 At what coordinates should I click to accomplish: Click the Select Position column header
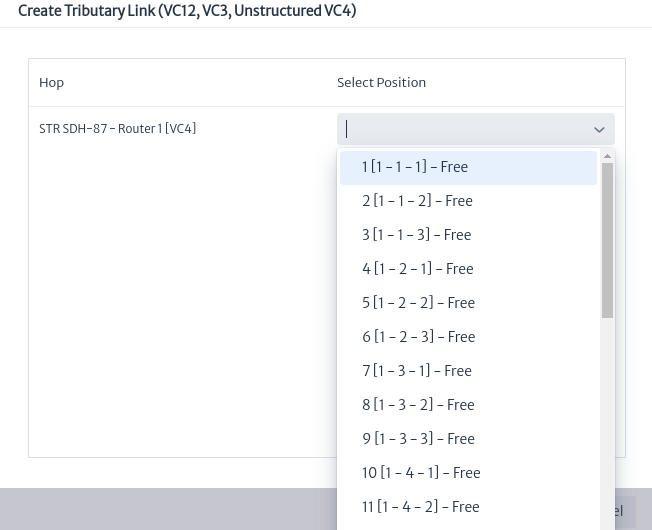tap(381, 83)
